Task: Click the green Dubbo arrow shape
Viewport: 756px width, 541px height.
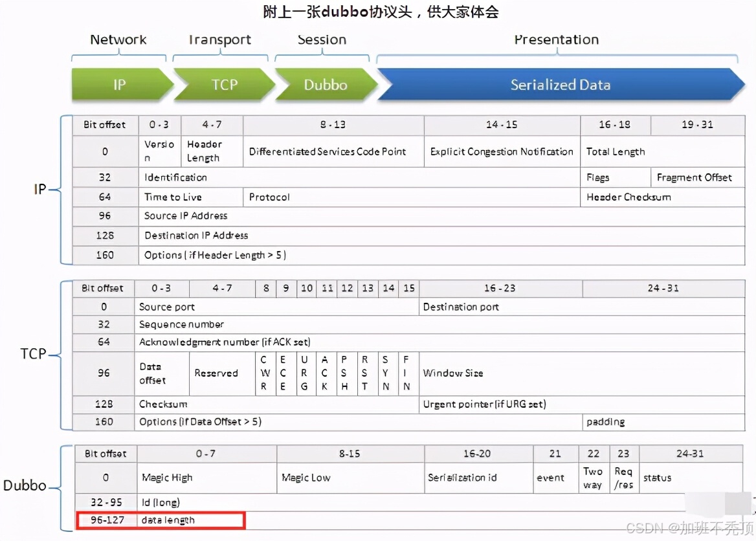Action: 326,84
